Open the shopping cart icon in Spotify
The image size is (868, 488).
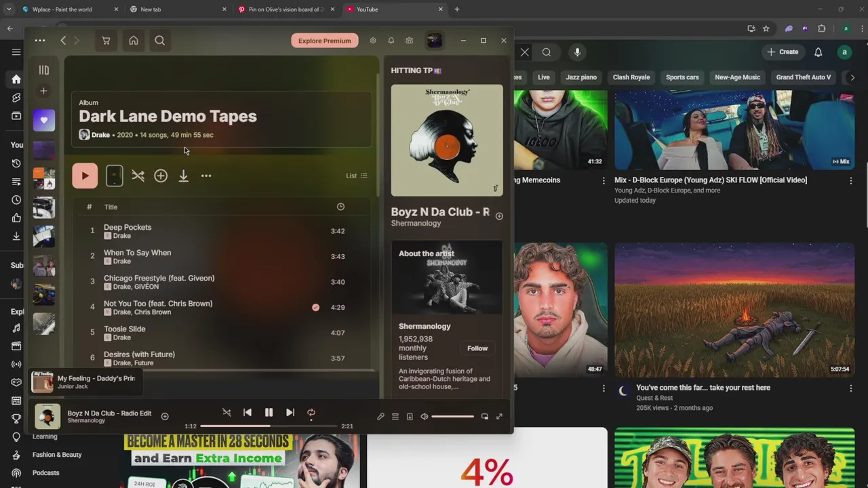click(106, 41)
